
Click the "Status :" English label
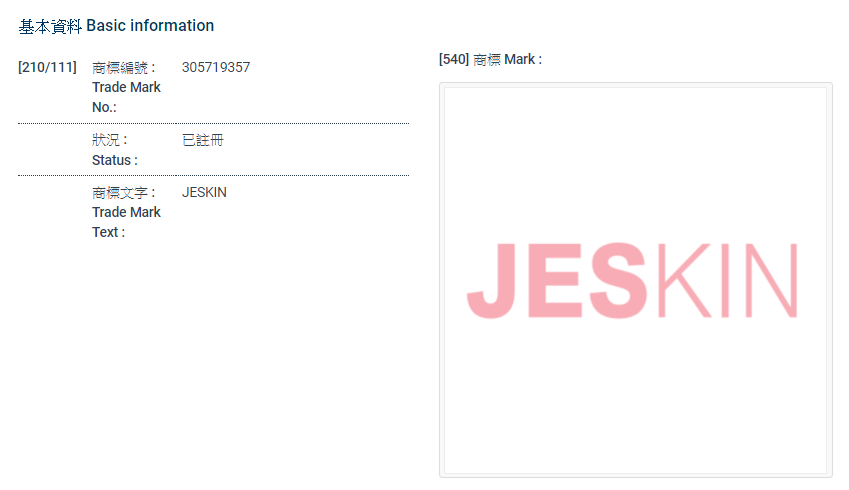(114, 160)
